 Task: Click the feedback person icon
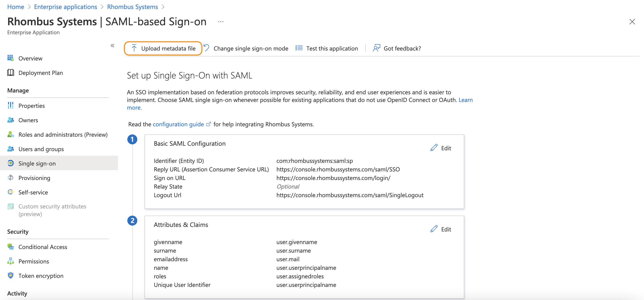[x=376, y=48]
